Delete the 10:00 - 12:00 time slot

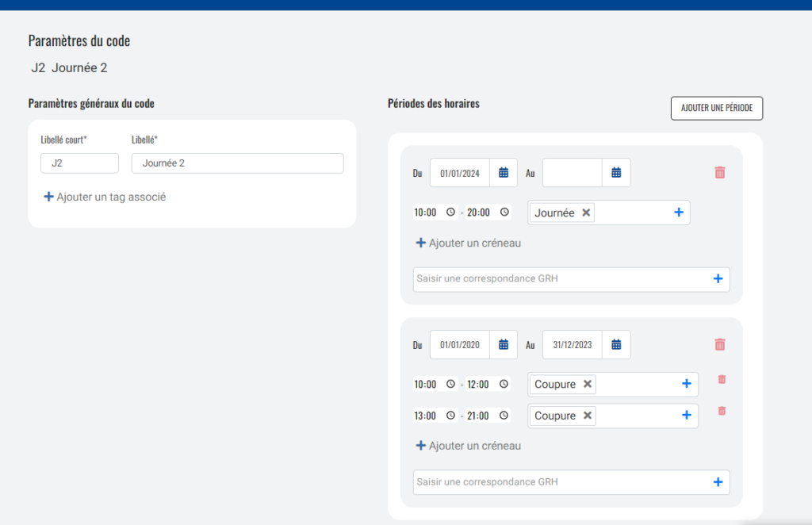point(722,380)
